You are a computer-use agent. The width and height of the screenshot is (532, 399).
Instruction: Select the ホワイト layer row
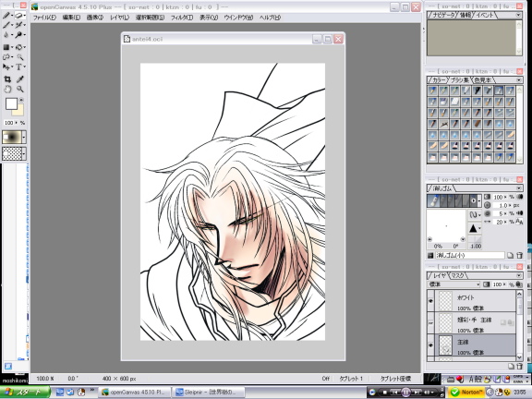475,300
